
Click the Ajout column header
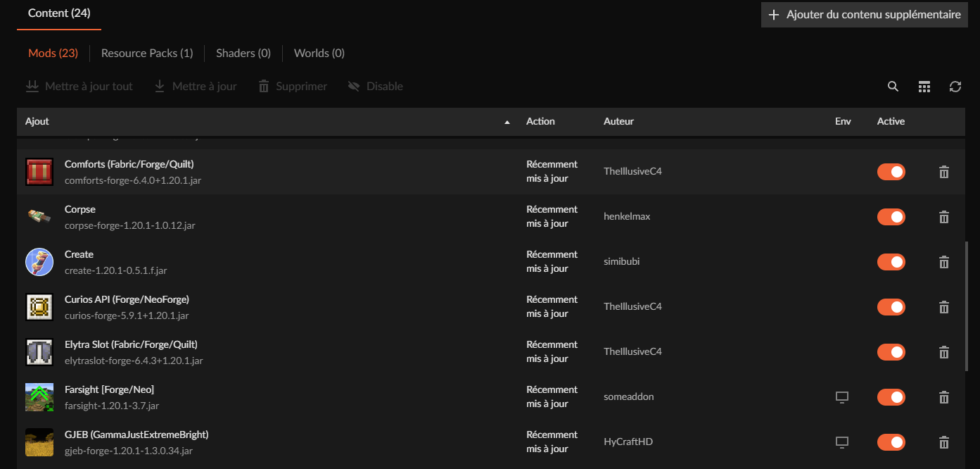pyautogui.click(x=37, y=122)
